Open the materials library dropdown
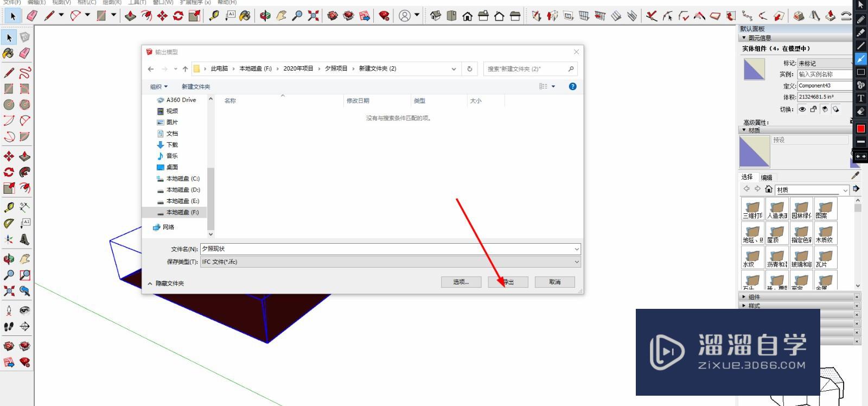 click(x=845, y=190)
